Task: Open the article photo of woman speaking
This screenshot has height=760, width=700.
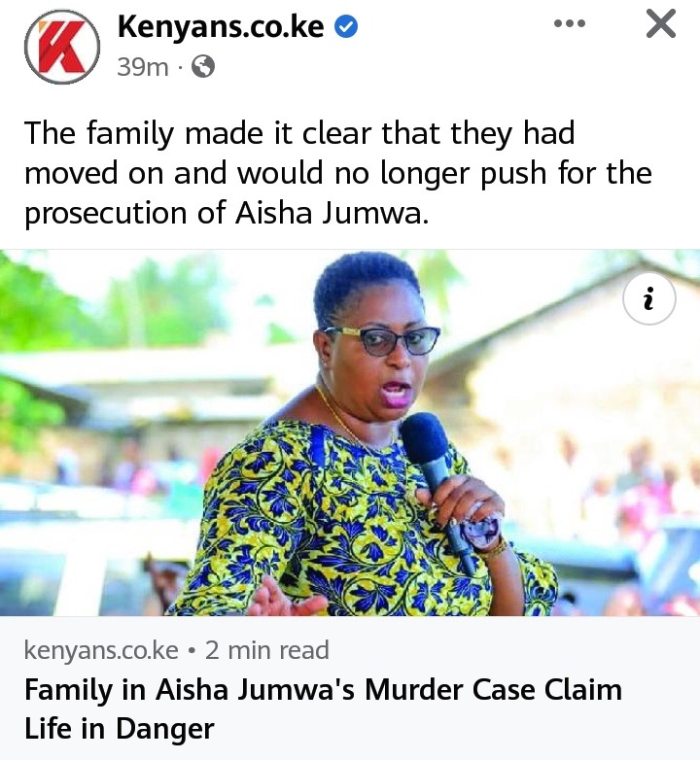Action: coord(350,432)
